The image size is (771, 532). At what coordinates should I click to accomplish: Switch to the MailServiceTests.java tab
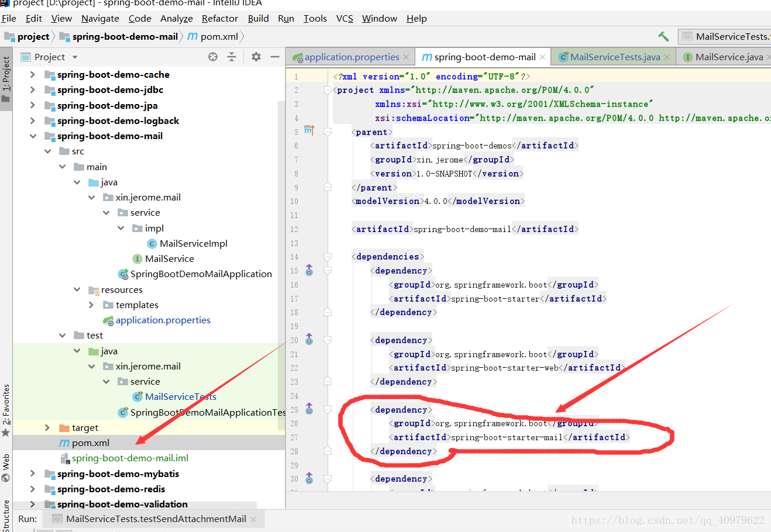(615, 57)
